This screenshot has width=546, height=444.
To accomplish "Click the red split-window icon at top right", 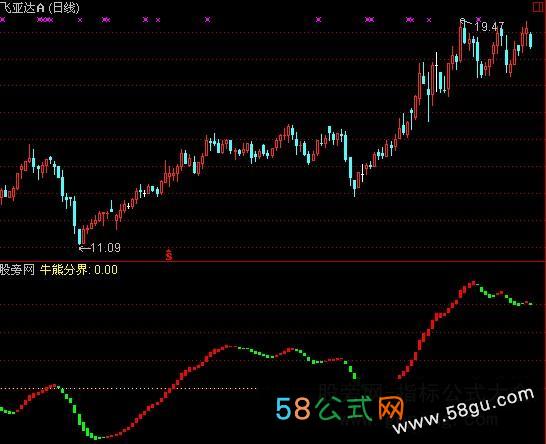I will click(x=539, y=8).
